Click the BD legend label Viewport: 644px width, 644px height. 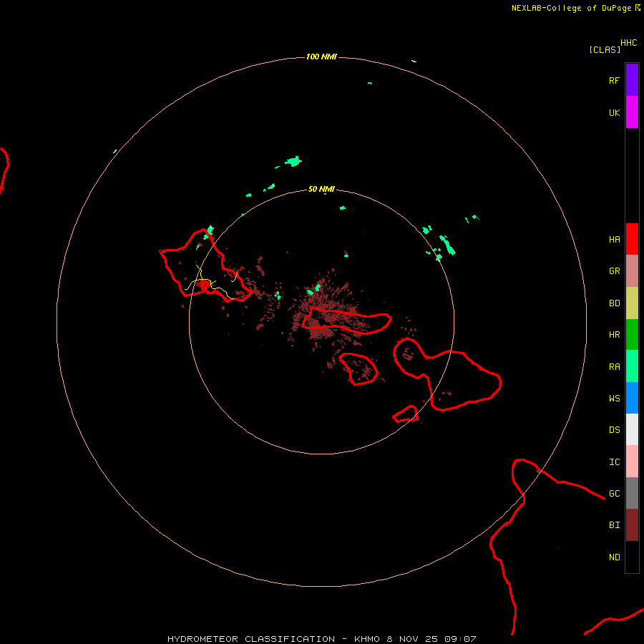tap(614, 303)
